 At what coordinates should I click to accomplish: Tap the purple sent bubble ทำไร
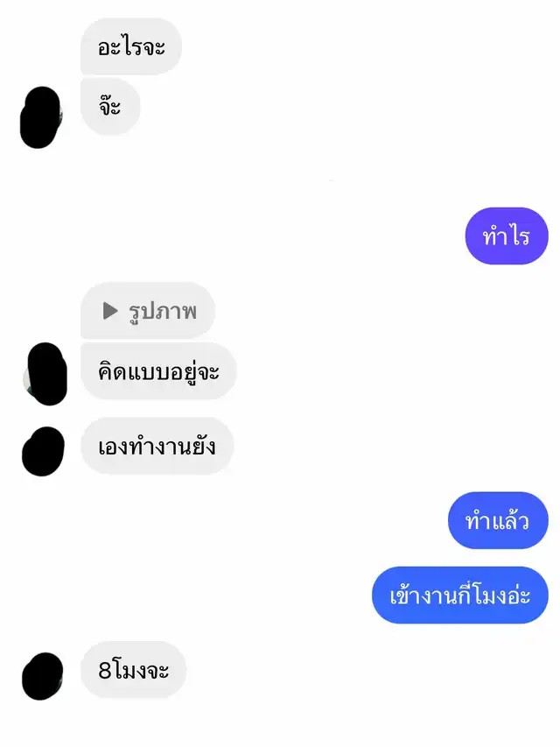click(507, 236)
